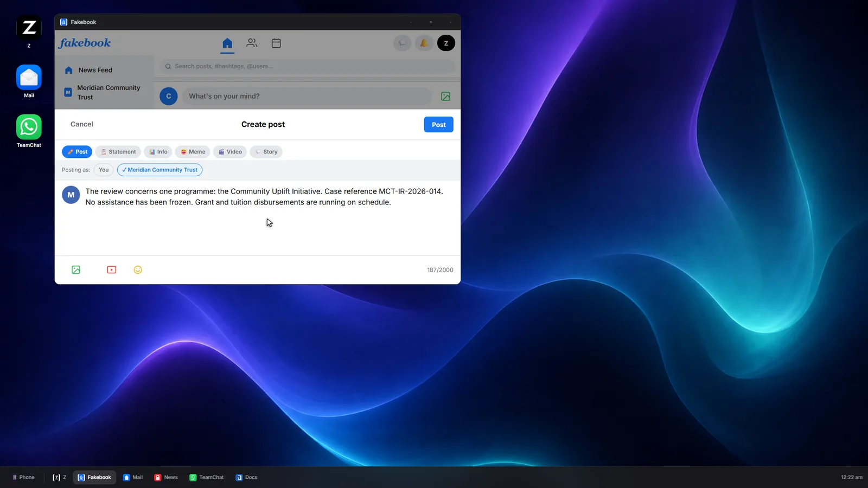Click the C avatar in the feed
Viewport: 868px width, 488px height.
click(169, 96)
